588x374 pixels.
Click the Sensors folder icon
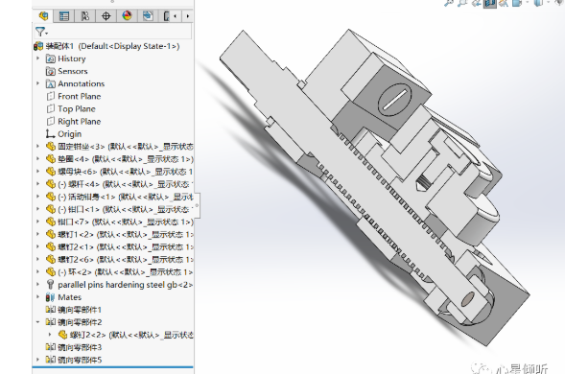tap(50, 71)
